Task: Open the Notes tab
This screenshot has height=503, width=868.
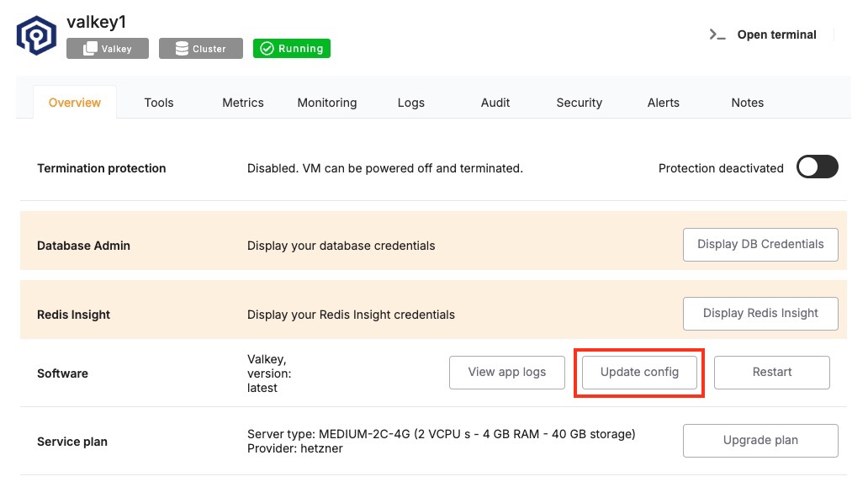Action: point(748,103)
